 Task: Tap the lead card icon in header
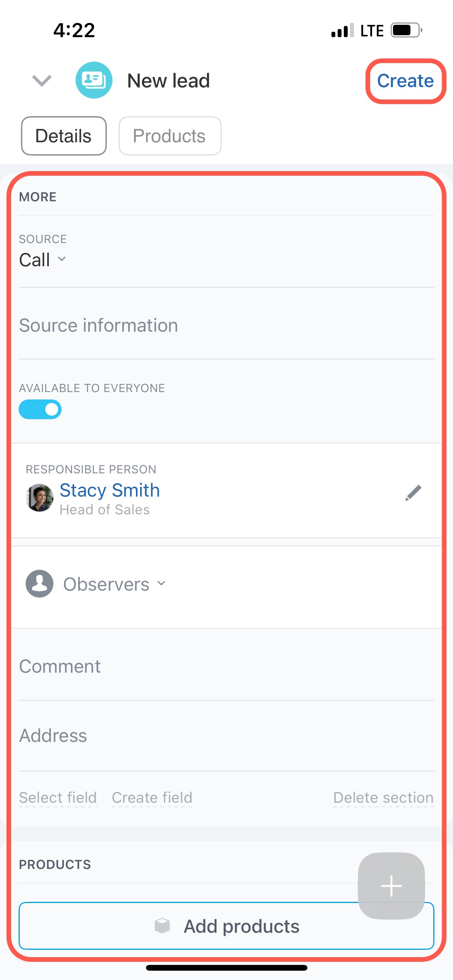tap(94, 80)
